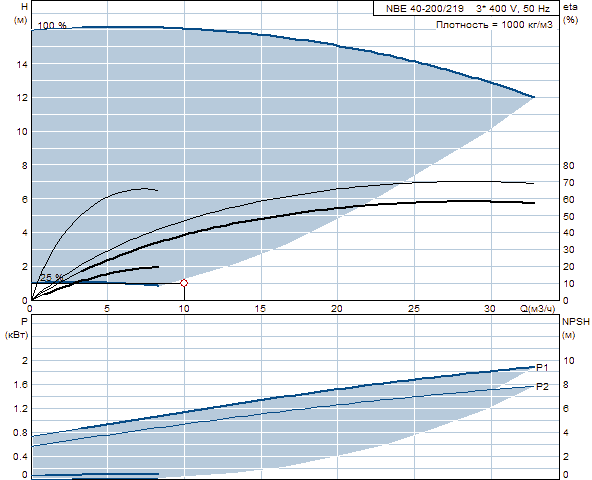The width and height of the screenshot is (592, 480).
Task: Click the 25 % speed curve label
Action: click(52, 278)
